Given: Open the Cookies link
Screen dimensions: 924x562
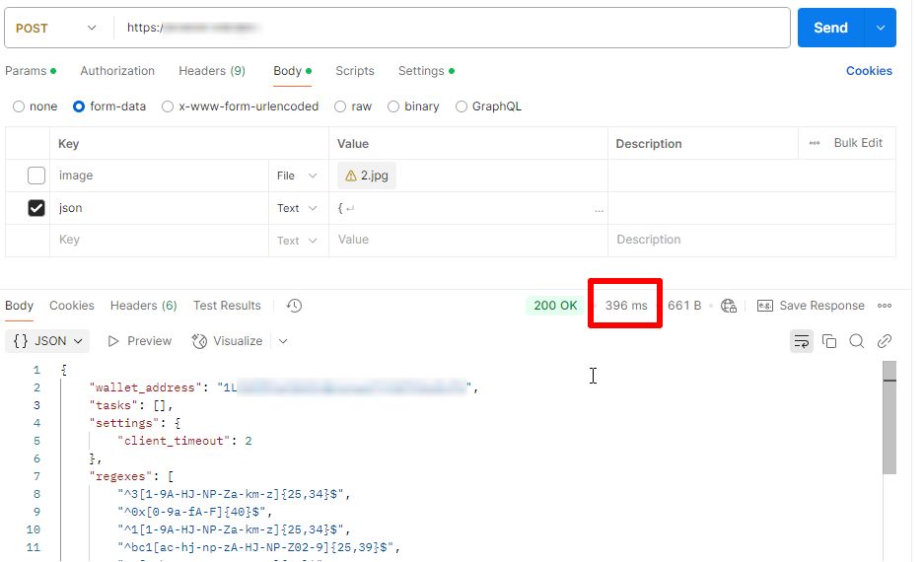Looking at the screenshot, I should (x=869, y=71).
